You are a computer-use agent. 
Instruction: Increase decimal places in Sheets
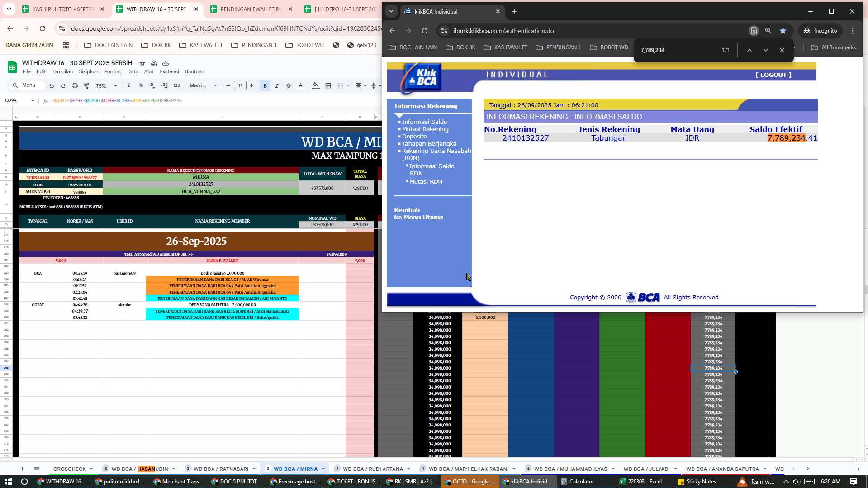[164, 85]
